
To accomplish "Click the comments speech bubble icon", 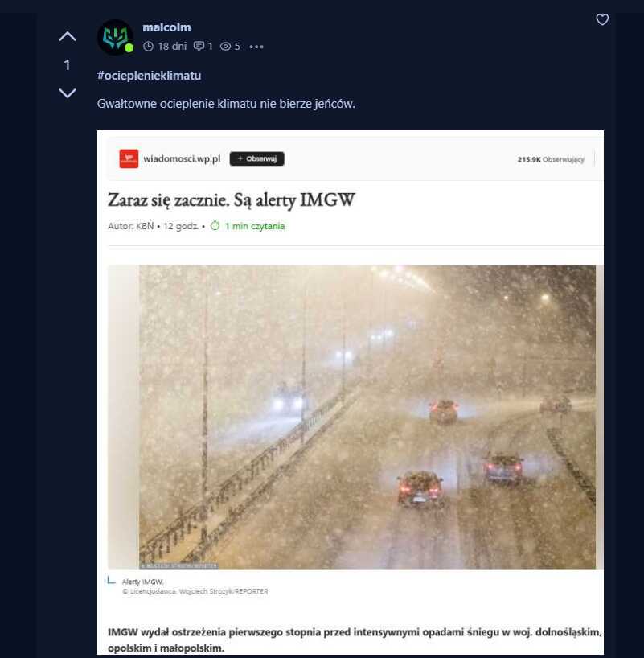I will (199, 46).
